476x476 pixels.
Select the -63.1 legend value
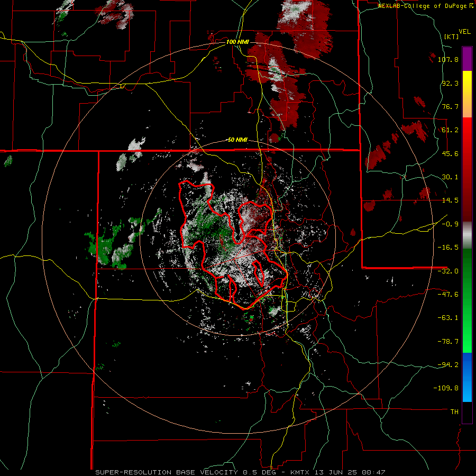448,318
